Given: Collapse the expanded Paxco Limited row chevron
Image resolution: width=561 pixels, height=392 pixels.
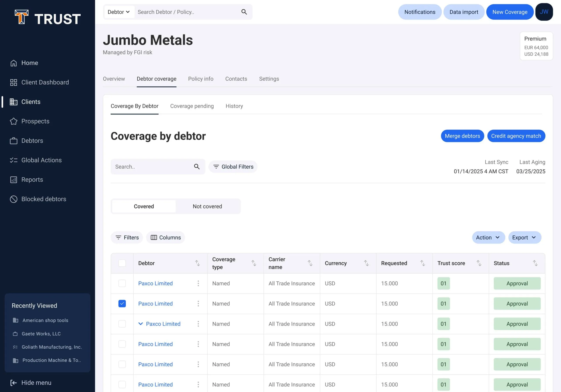Looking at the screenshot, I should tap(140, 324).
